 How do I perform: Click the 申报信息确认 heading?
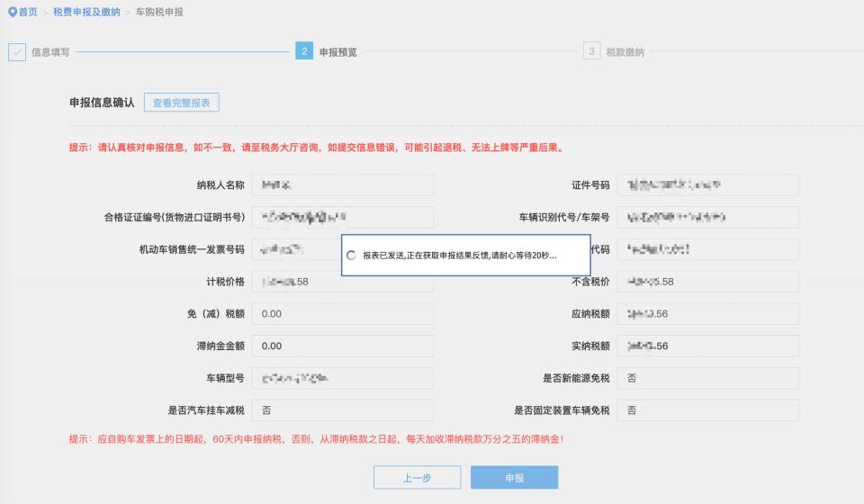tap(102, 103)
